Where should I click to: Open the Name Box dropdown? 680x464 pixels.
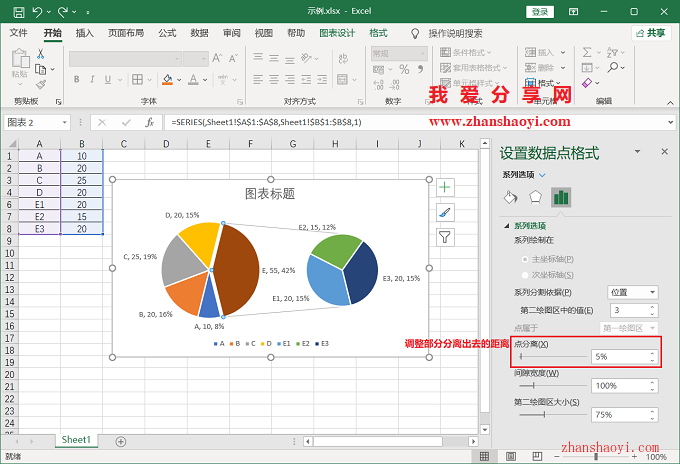click(x=64, y=123)
